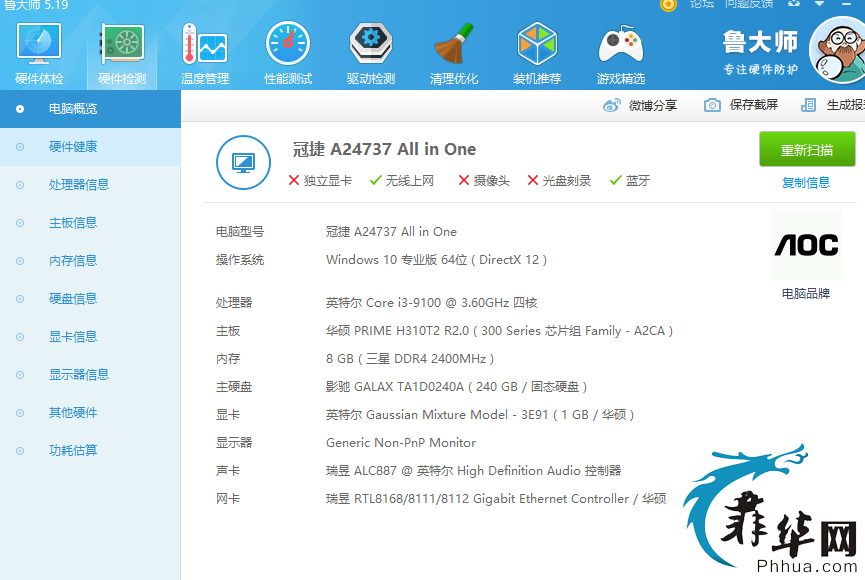Click the 光盘刻录 status indicator
The width and height of the screenshot is (865, 580).
(x=559, y=180)
